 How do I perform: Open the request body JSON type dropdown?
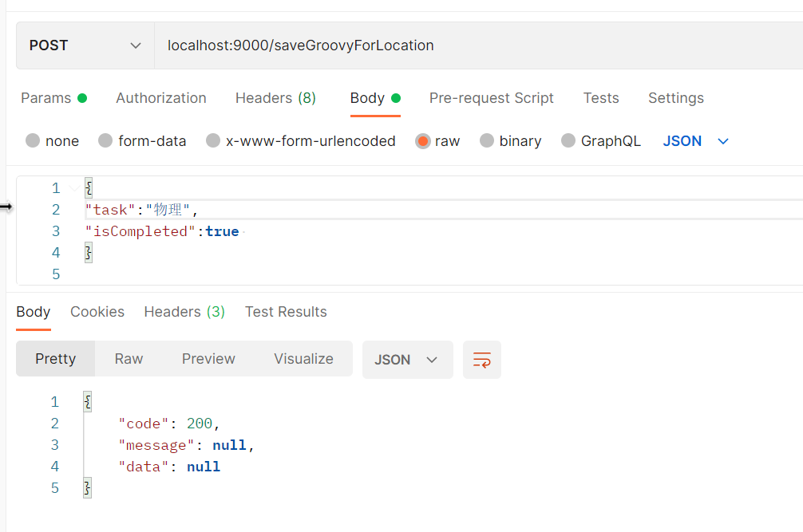tap(695, 140)
